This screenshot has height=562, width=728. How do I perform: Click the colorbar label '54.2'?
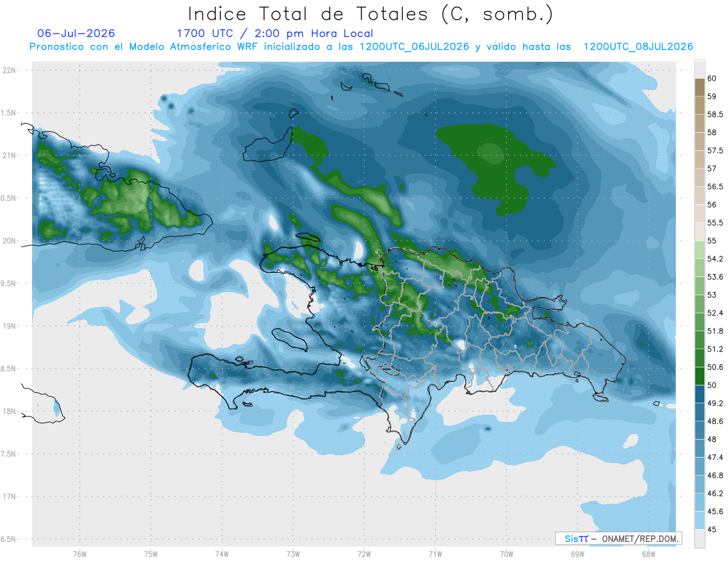716,259
